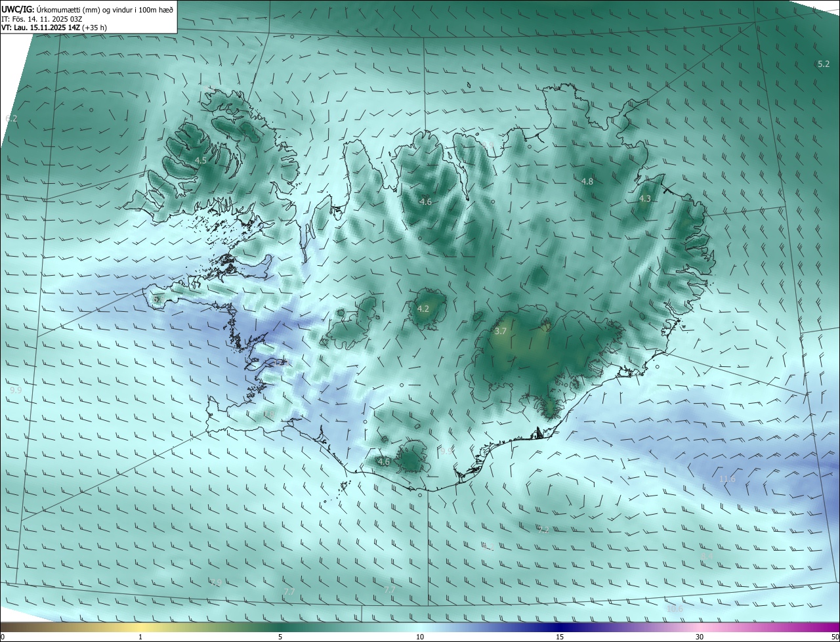Click the 4.3 value label

[645, 198]
